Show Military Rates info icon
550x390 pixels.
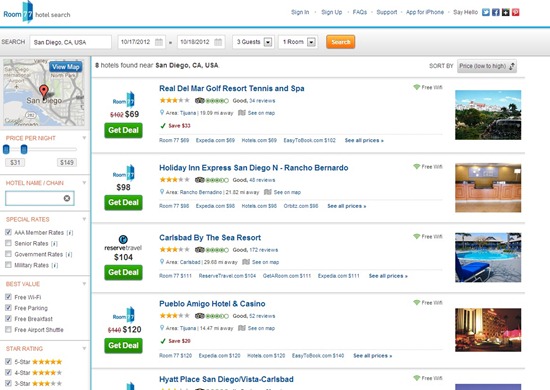pos(55,265)
